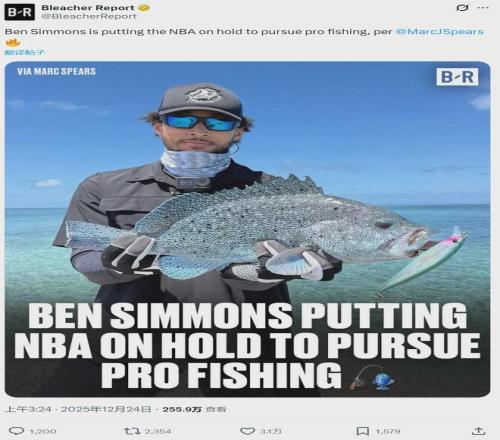Click the 3.1万 like count
The width and height of the screenshot is (500, 440).
tap(270, 432)
